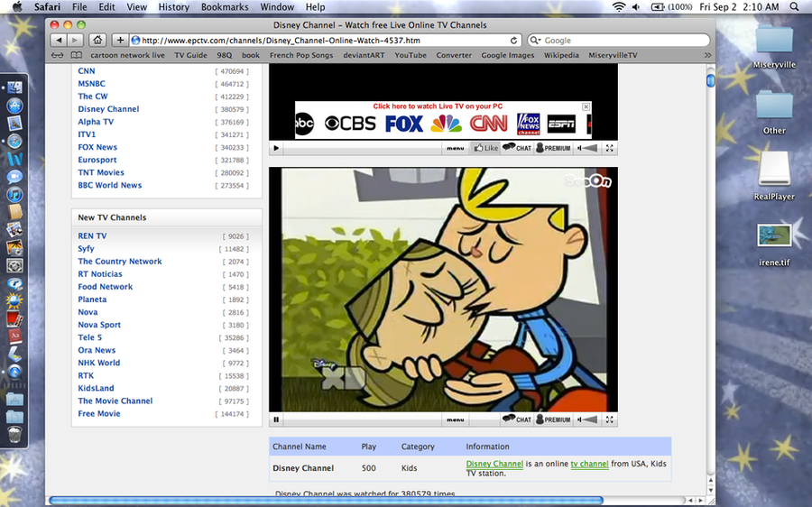812x507 pixels.
Task: Adjust the lower player volume slider
Action: coord(587,419)
